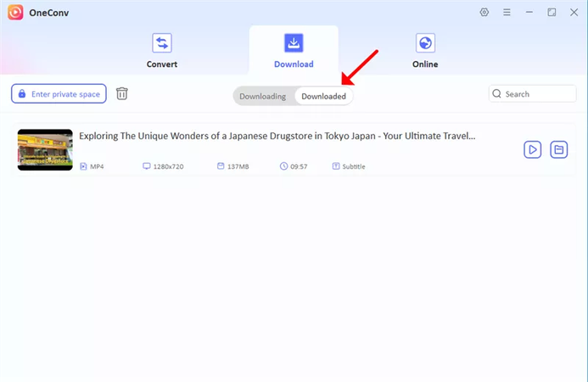Select the Japanese drugstore video thumbnail
Screen dimensions: 588x382
click(x=45, y=149)
